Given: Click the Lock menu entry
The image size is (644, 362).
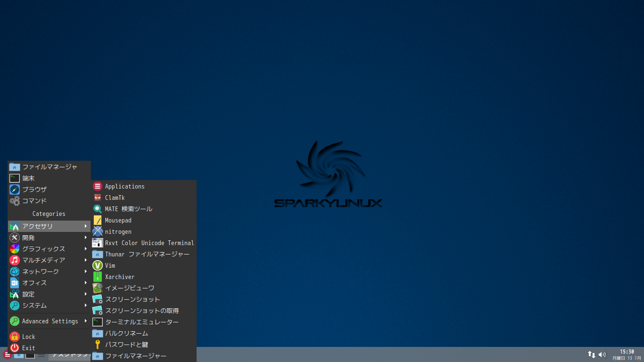Looking at the screenshot, I should [x=49, y=337].
